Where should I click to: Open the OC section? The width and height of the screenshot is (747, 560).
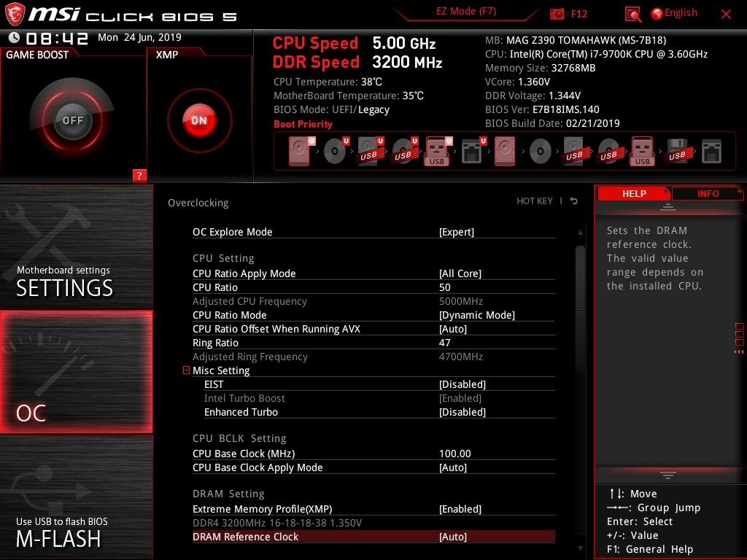tap(76, 372)
